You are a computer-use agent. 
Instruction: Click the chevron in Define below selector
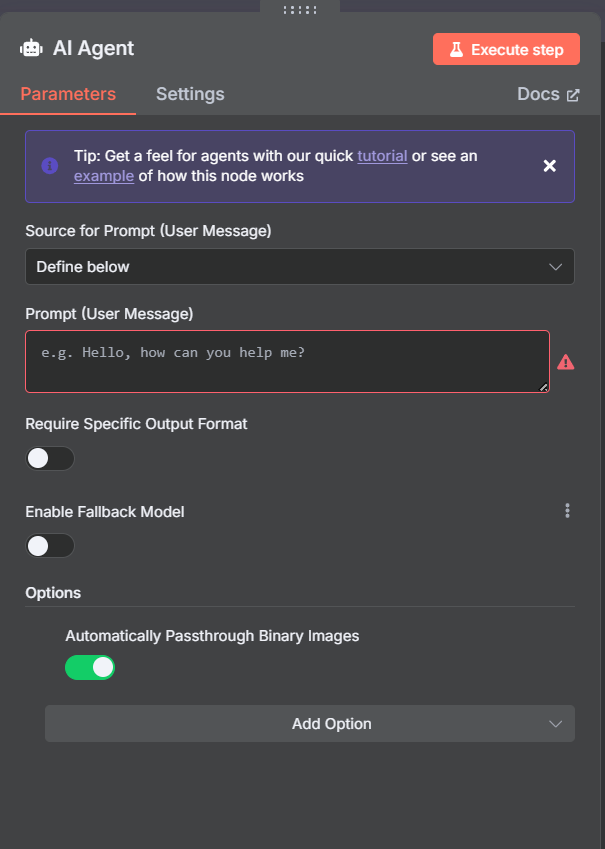[x=555, y=267]
